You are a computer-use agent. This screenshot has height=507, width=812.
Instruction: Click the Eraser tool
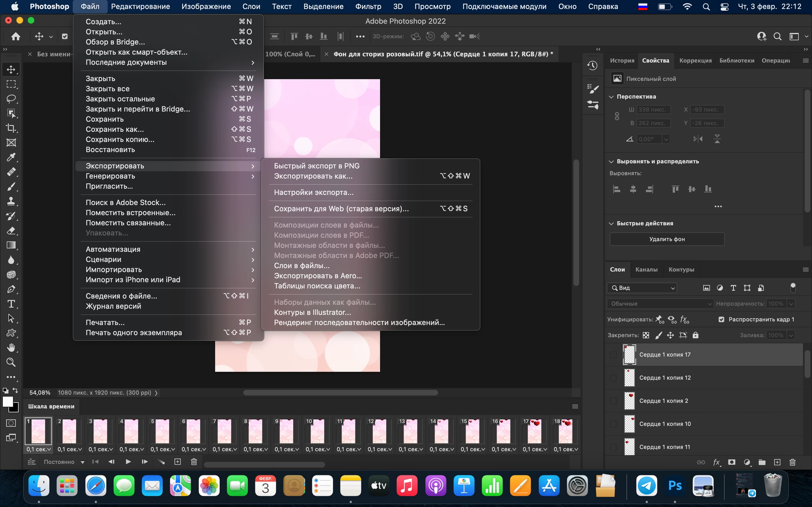pyautogui.click(x=11, y=231)
